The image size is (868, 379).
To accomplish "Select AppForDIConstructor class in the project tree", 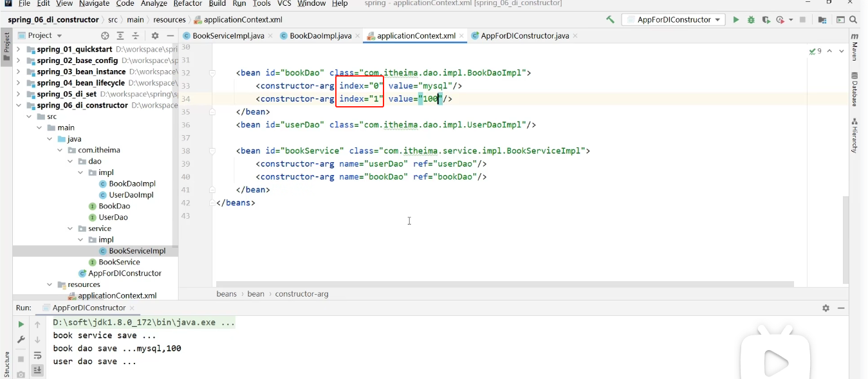I will (125, 273).
